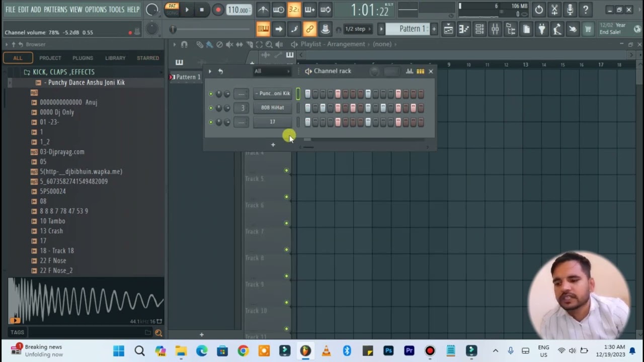Switch to the PLUGINS browser tab
Viewport: 644px width, 362px height.
coord(83,58)
